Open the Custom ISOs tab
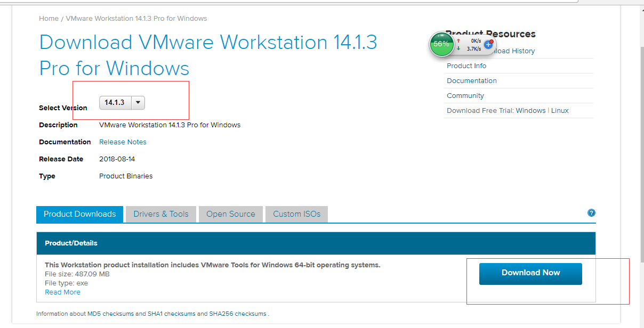Viewport: 644px width, 328px height. pos(297,214)
